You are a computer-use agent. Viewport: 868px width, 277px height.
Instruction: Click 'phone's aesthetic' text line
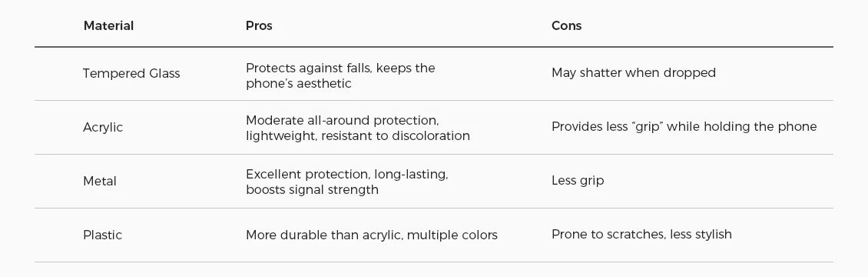(x=299, y=84)
